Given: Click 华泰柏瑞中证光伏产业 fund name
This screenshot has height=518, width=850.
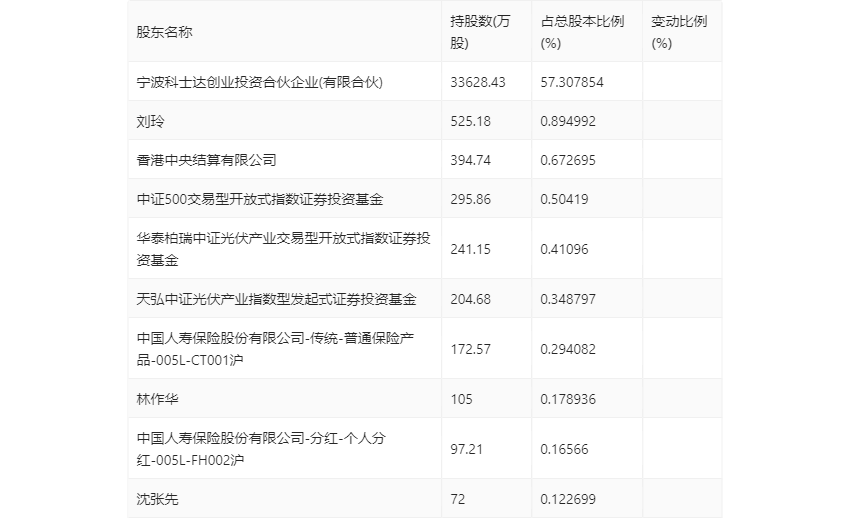Looking at the screenshot, I should [283, 249].
